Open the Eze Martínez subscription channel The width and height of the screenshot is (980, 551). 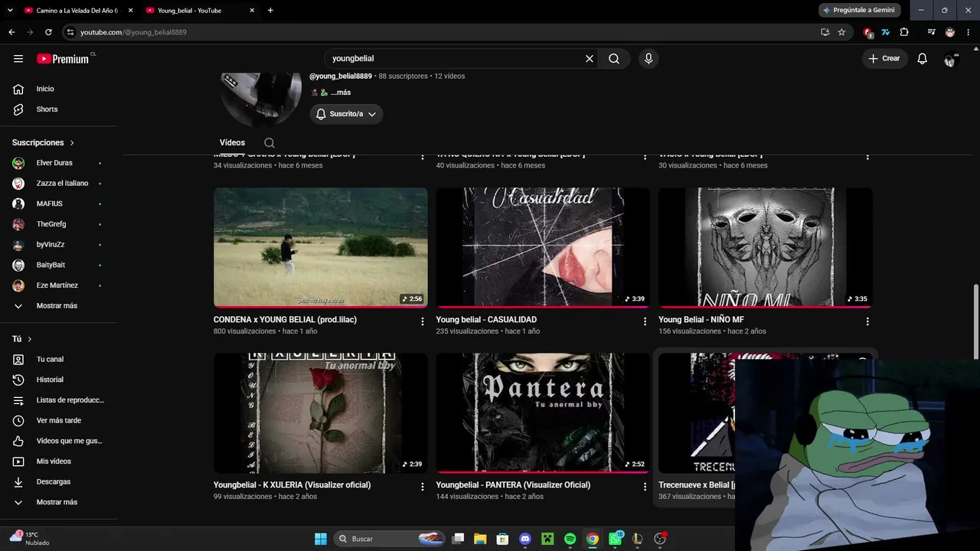click(58, 285)
